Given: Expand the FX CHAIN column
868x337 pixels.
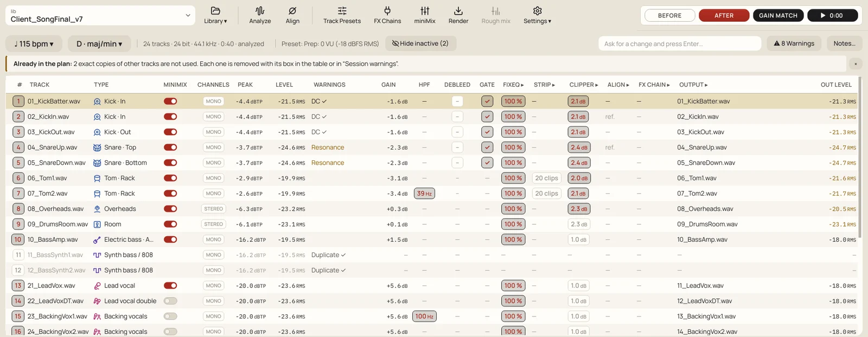Looking at the screenshot, I should tap(654, 85).
